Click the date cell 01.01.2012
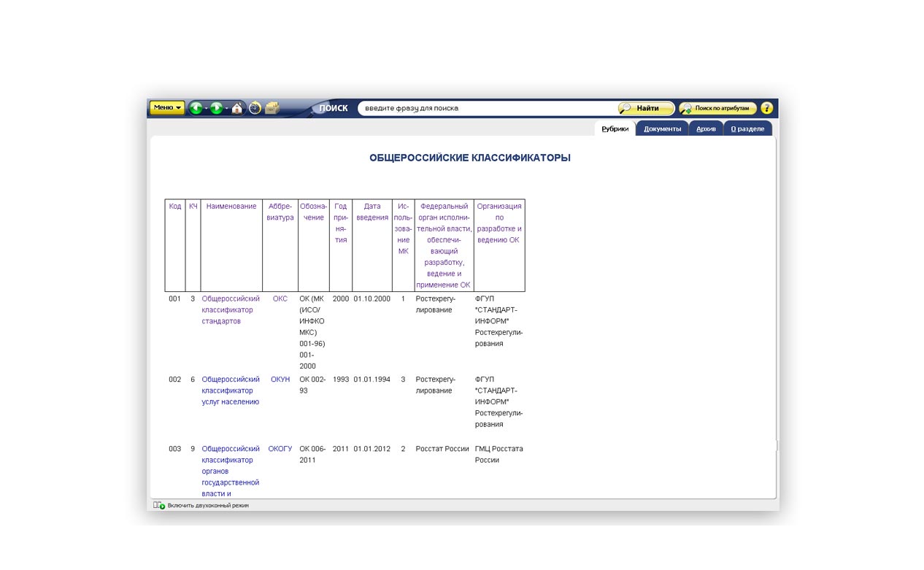Image resolution: width=924 pixels, height=570 pixels. (x=372, y=449)
